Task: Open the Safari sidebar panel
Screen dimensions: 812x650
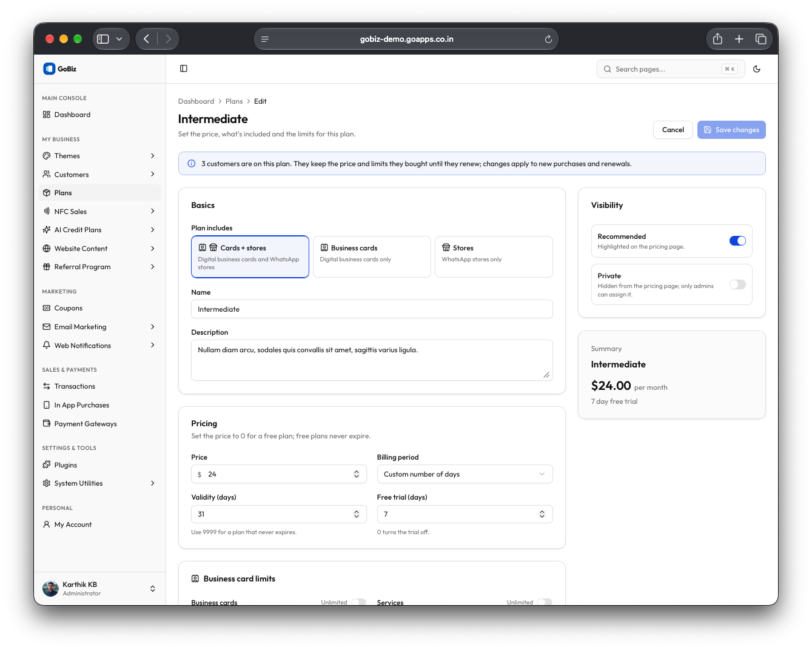Action: pyautogui.click(x=103, y=39)
